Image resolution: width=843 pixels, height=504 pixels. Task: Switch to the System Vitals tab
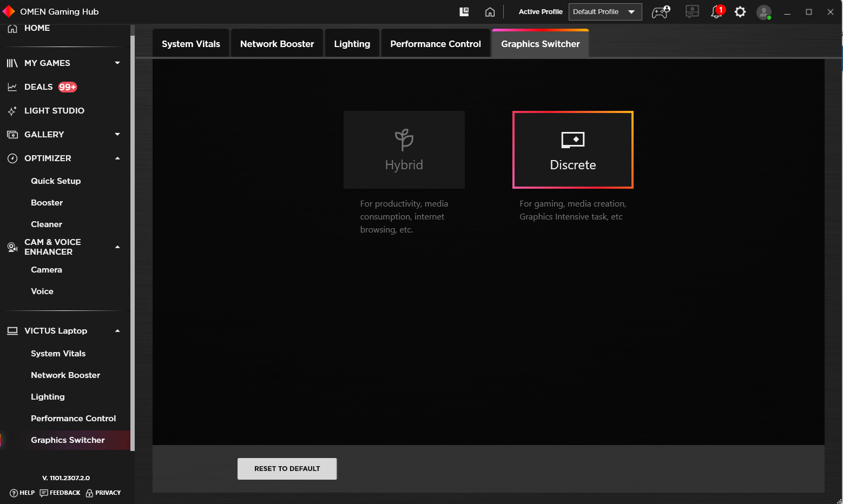click(191, 43)
